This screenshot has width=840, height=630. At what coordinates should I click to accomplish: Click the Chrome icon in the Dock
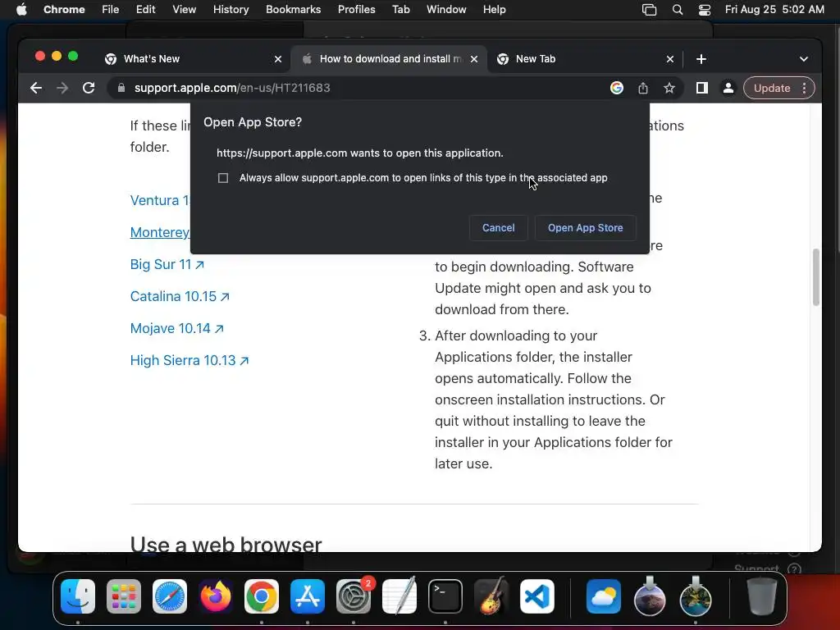tap(262, 596)
